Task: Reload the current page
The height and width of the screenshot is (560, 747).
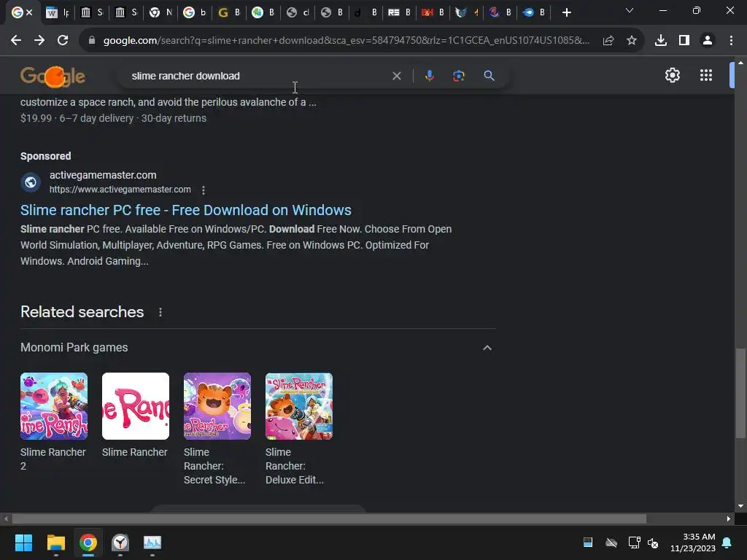Action: [x=63, y=41]
